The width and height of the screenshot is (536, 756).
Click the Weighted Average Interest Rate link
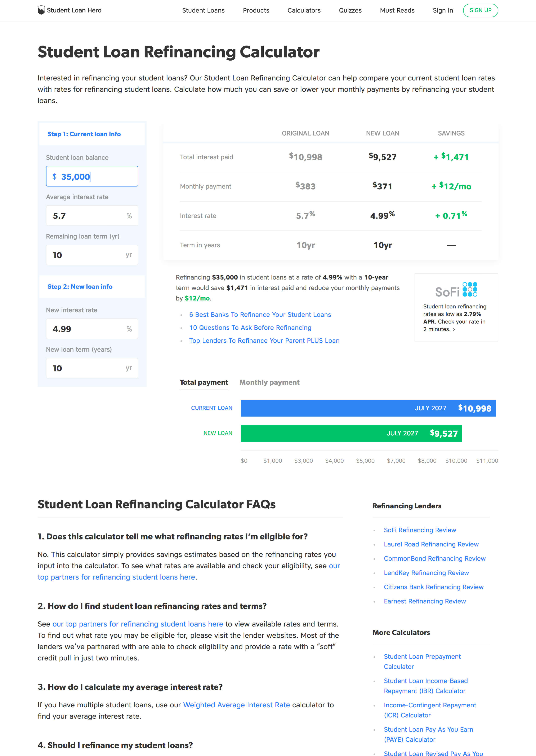coord(236,705)
